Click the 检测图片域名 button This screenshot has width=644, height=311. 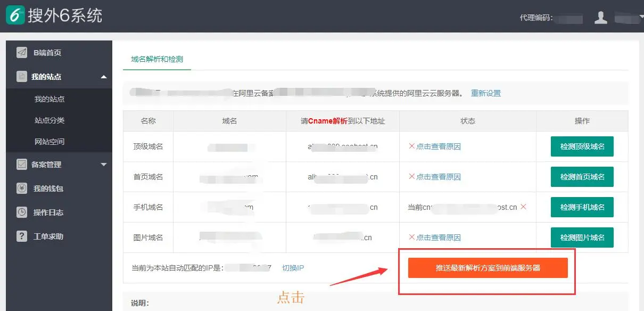[x=582, y=238]
